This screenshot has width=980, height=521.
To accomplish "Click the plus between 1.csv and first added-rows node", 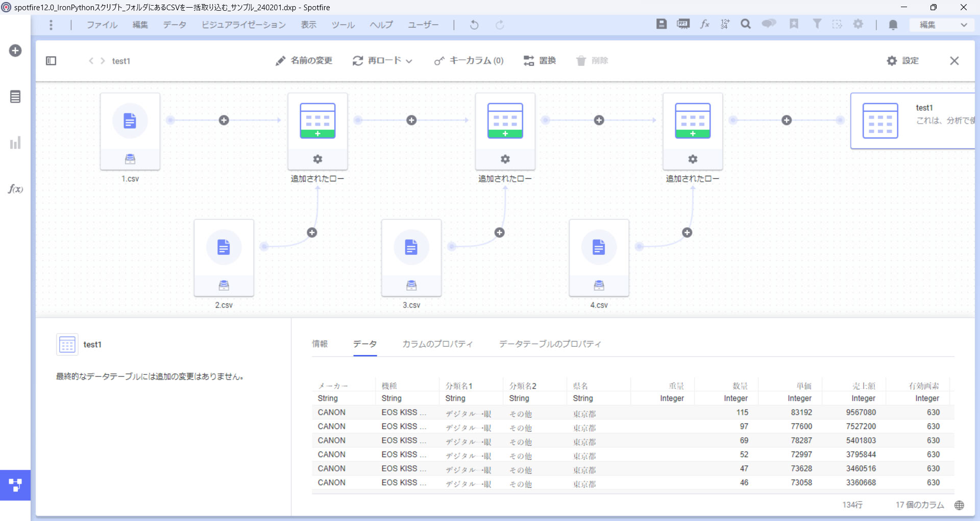I will tap(224, 120).
